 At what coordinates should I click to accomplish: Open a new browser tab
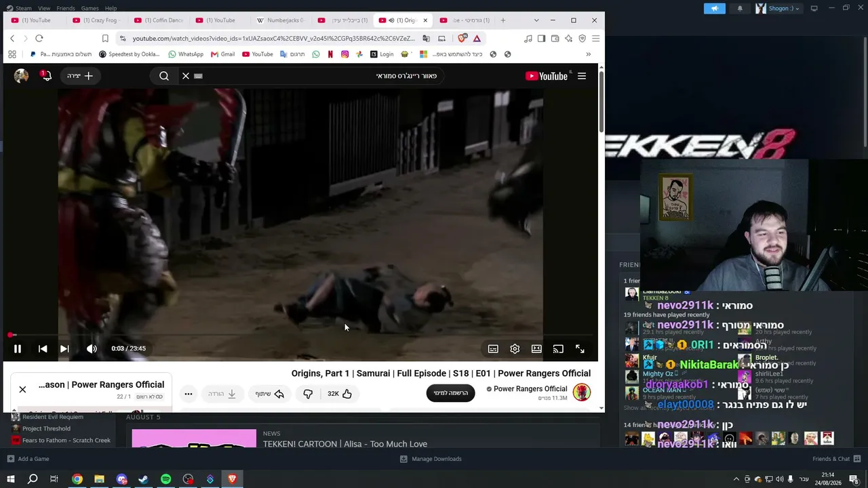(502, 20)
